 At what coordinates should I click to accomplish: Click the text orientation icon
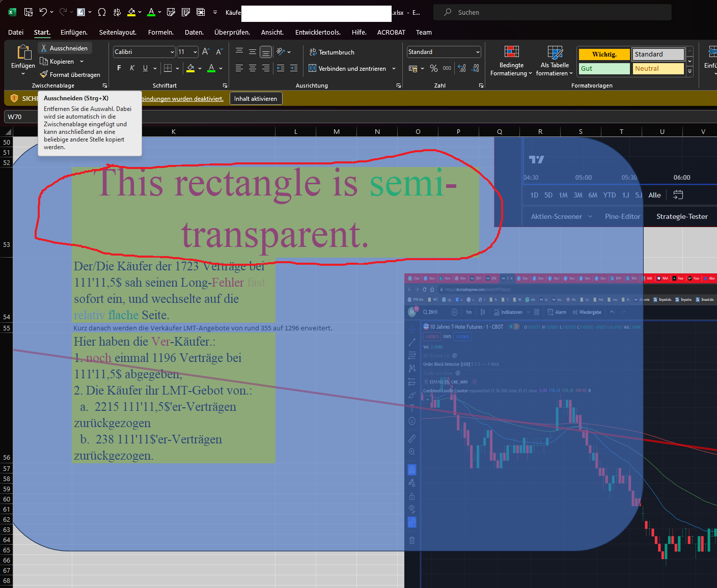point(281,51)
